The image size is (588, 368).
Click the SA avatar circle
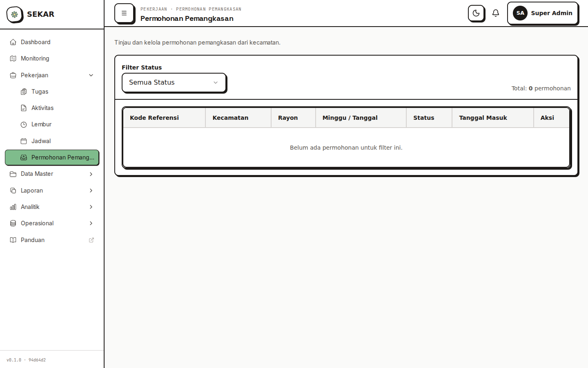coord(520,13)
